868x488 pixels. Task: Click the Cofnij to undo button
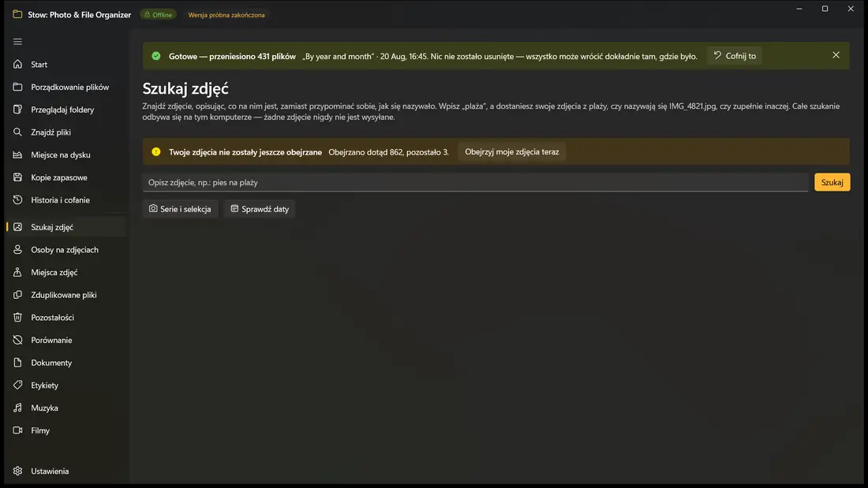click(735, 56)
